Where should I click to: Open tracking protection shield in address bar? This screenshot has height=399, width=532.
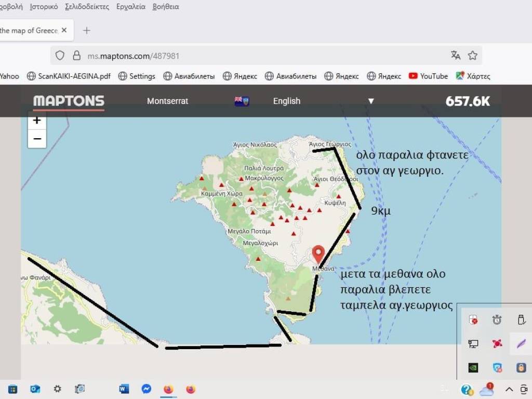tap(60, 56)
